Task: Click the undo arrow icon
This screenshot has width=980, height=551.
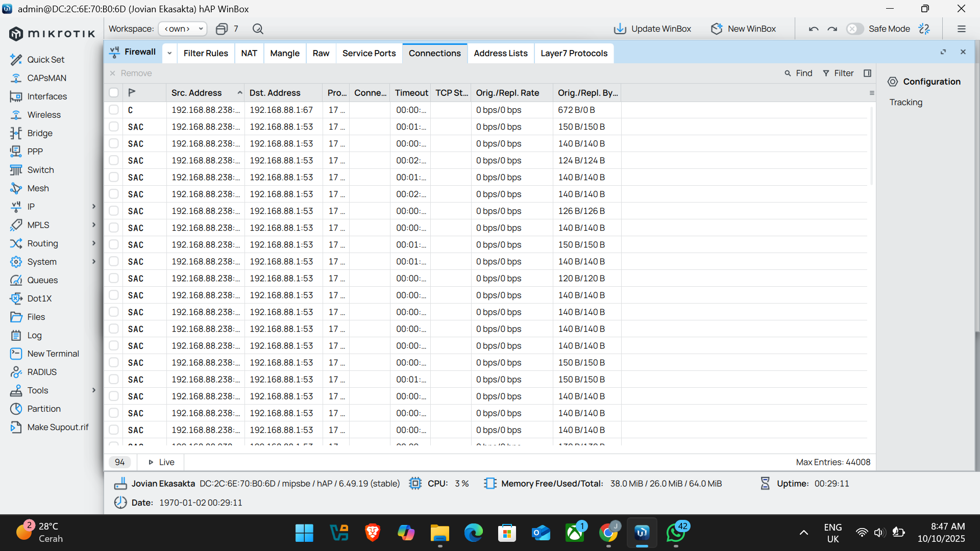Action: click(x=814, y=29)
